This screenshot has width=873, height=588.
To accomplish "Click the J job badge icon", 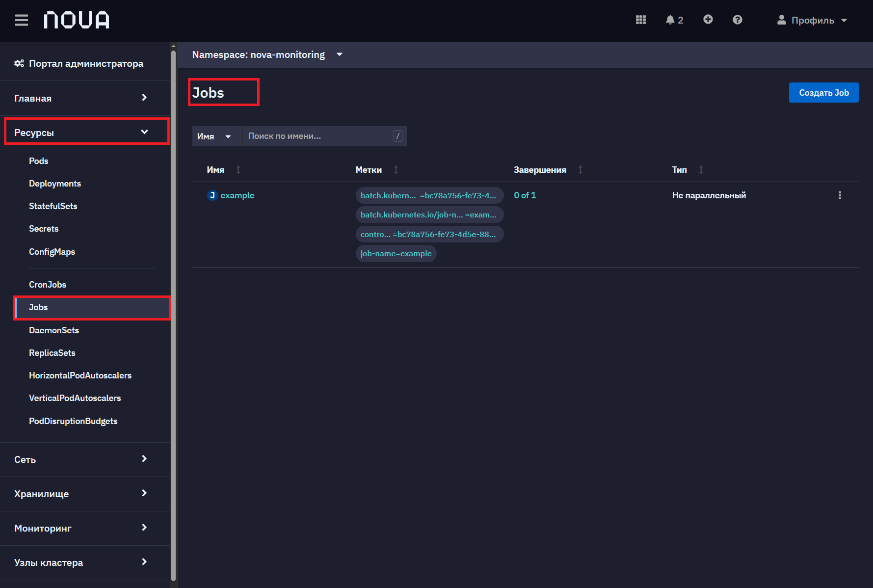I will tap(212, 195).
